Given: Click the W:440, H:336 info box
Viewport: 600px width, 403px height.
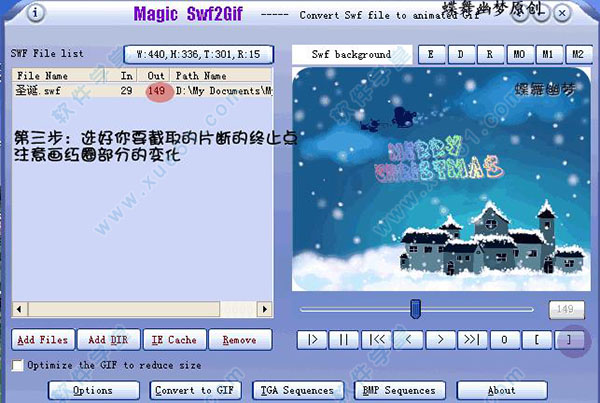Looking at the screenshot, I should pos(198,54).
